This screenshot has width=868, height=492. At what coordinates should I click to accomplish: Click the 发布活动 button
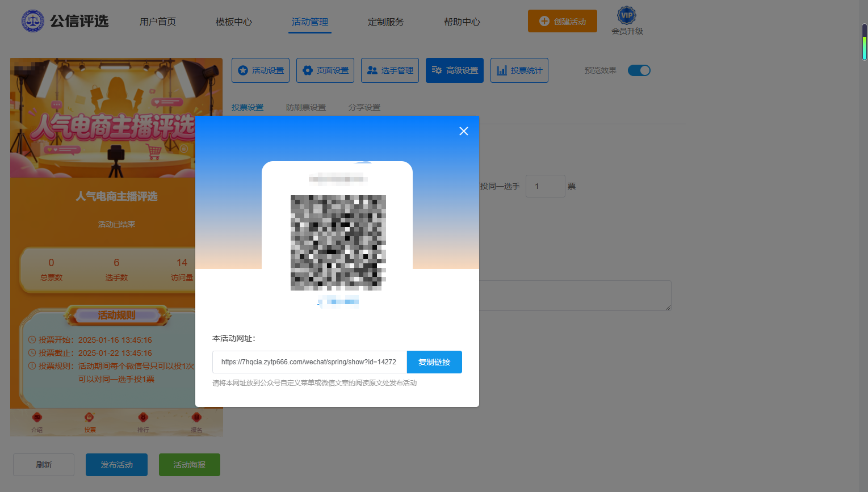pyautogui.click(x=116, y=465)
